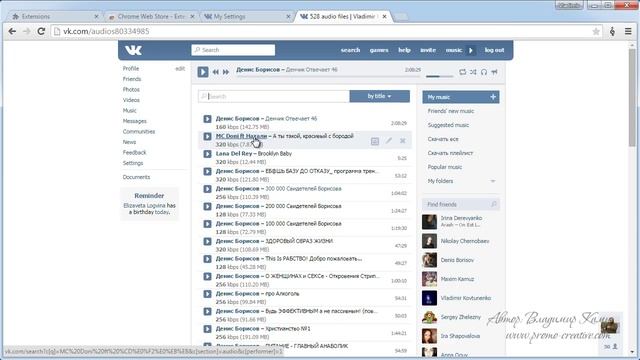Show lyrics icon on MC Doni row
This screenshot has height=360, width=640.
[375, 141]
